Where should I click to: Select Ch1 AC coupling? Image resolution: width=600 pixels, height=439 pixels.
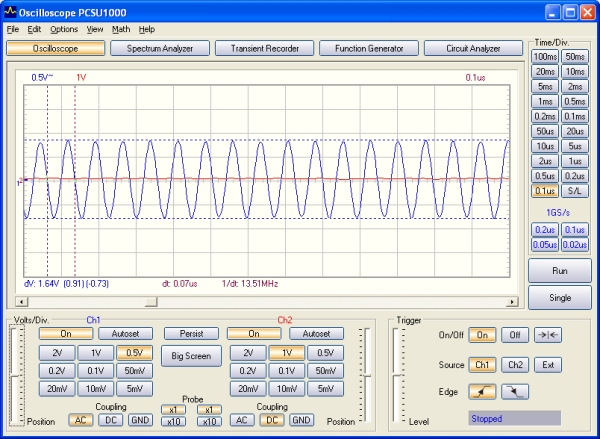pos(81,420)
